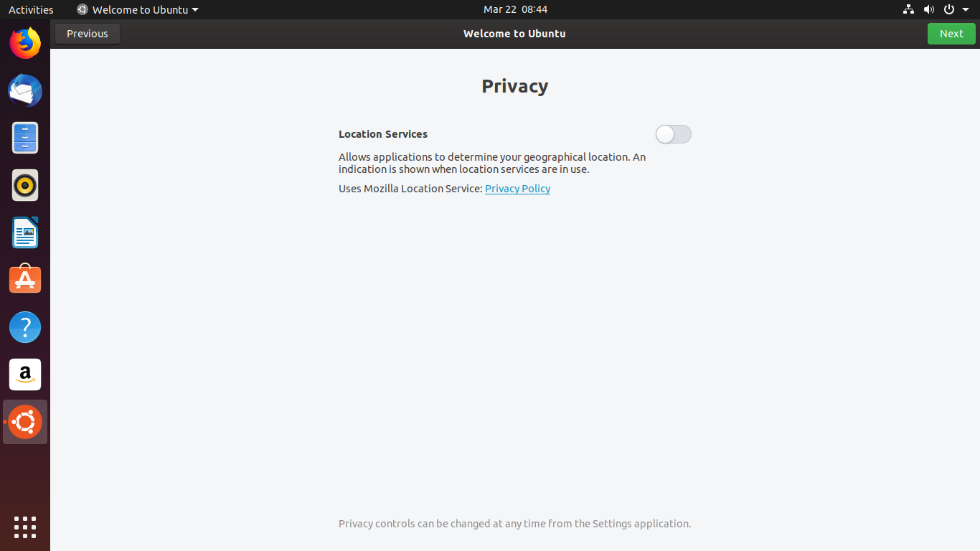
Task: Enable the Location Services switch
Action: pos(673,134)
